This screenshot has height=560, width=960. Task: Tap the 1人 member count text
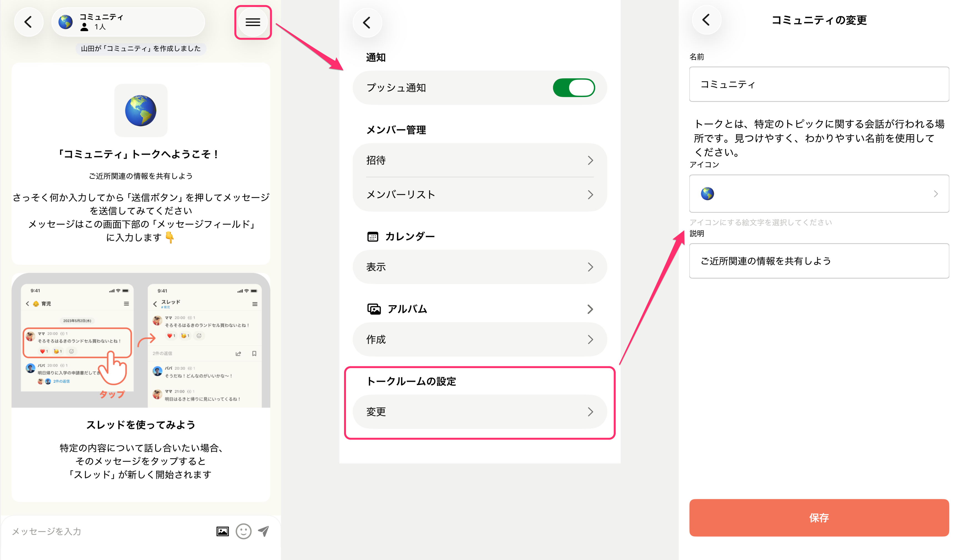pos(100,27)
